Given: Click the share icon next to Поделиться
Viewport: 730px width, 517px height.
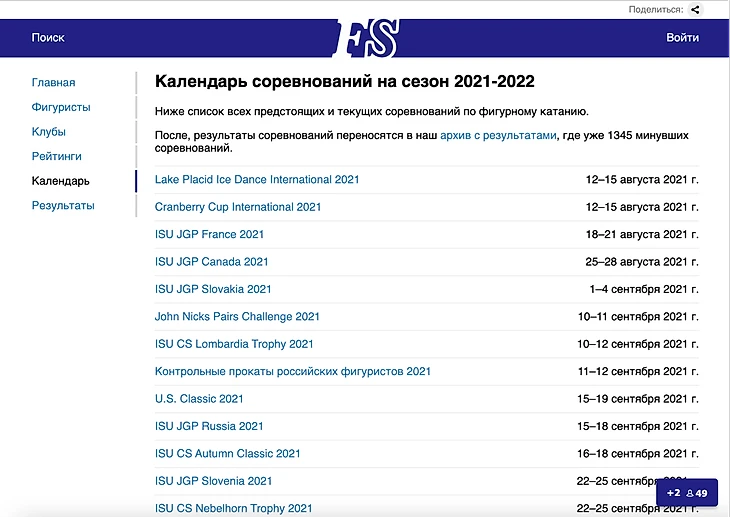Looking at the screenshot, I should 695,9.
